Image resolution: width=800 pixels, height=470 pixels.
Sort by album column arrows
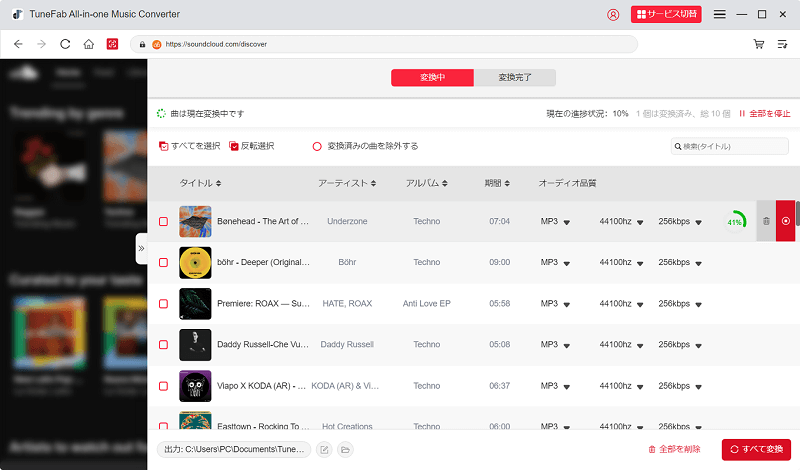click(445, 183)
